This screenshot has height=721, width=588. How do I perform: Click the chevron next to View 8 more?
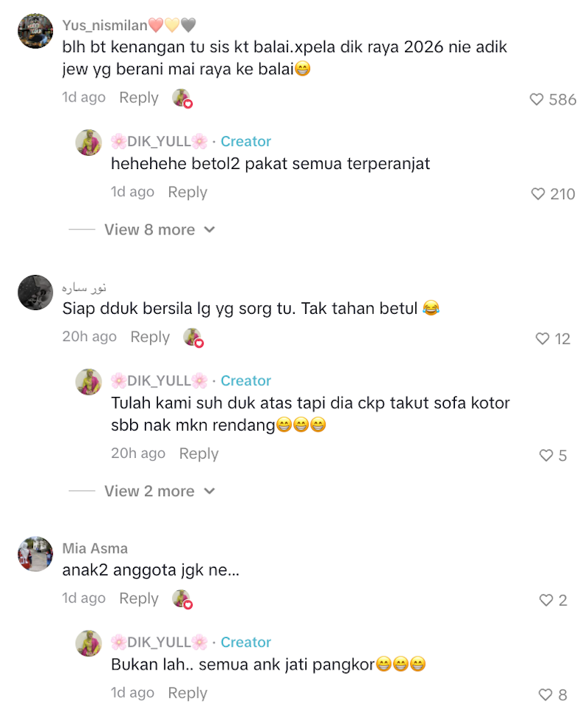click(x=209, y=230)
